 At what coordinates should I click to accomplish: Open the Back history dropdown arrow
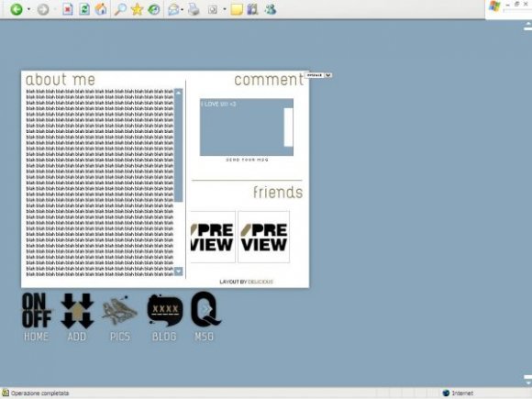(28, 9)
